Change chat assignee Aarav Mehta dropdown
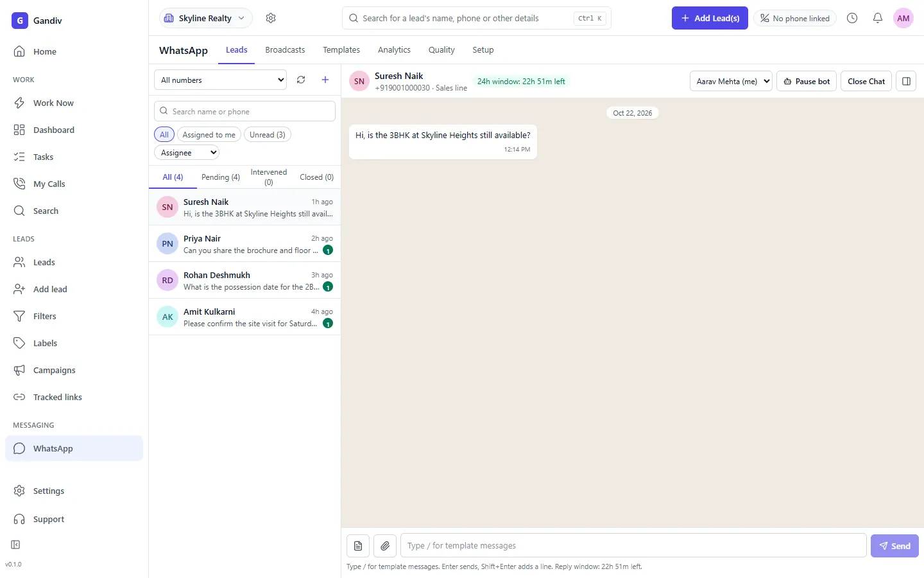This screenshot has height=578, width=924. [731, 81]
